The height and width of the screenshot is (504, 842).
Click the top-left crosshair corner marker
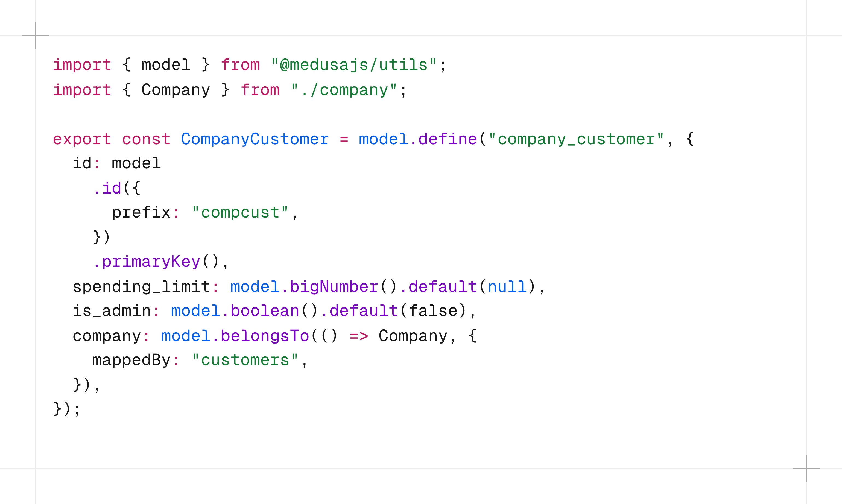pyautogui.click(x=35, y=35)
